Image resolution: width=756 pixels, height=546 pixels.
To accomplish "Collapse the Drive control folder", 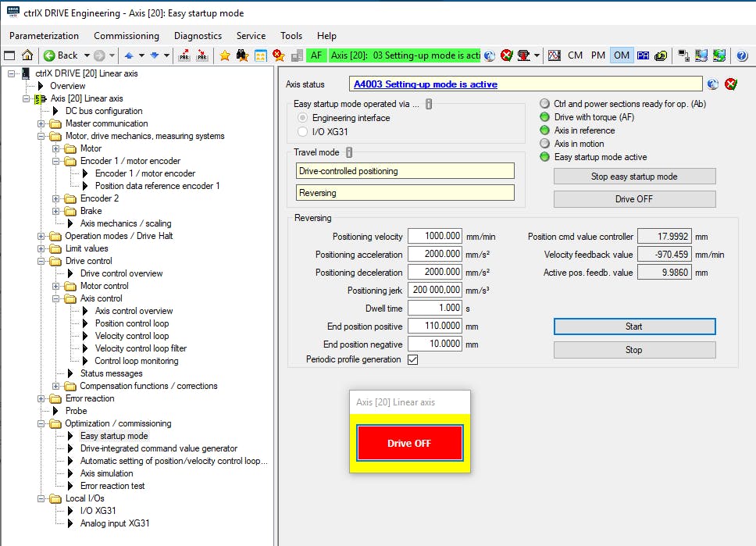I will pos(41,261).
